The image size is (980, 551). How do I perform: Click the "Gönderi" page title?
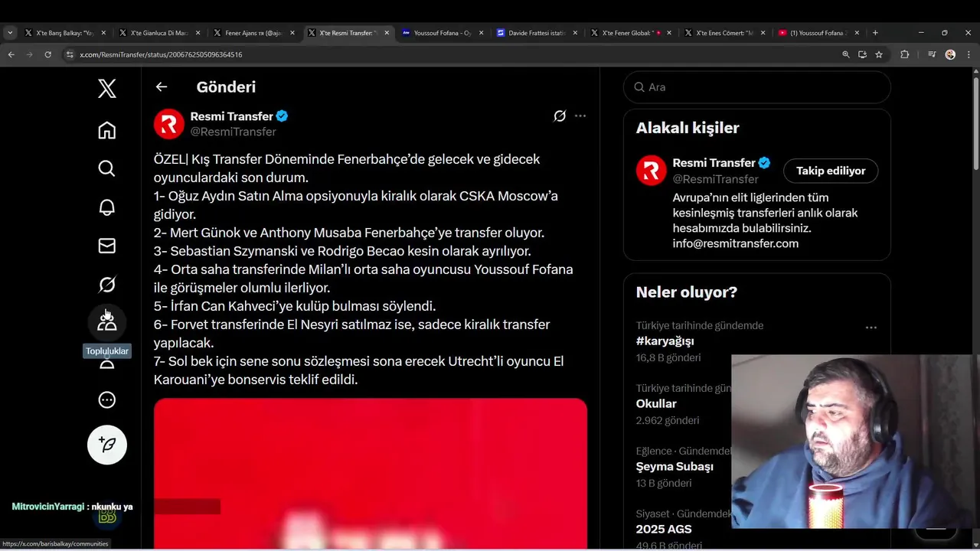click(x=226, y=87)
